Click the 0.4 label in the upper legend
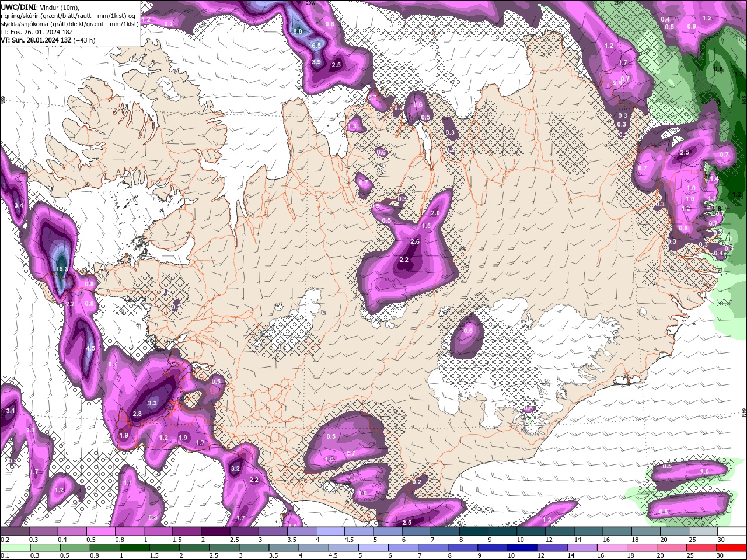The image size is (747, 560). (x=62, y=540)
